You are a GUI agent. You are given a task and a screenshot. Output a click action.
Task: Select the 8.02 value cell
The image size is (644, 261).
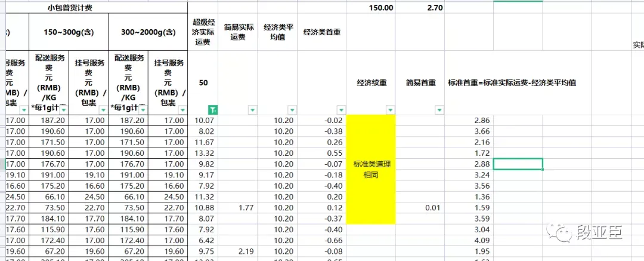[x=203, y=131]
